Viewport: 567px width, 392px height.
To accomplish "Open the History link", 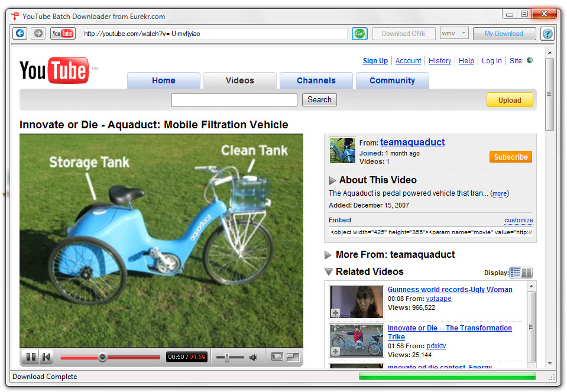I will [440, 61].
